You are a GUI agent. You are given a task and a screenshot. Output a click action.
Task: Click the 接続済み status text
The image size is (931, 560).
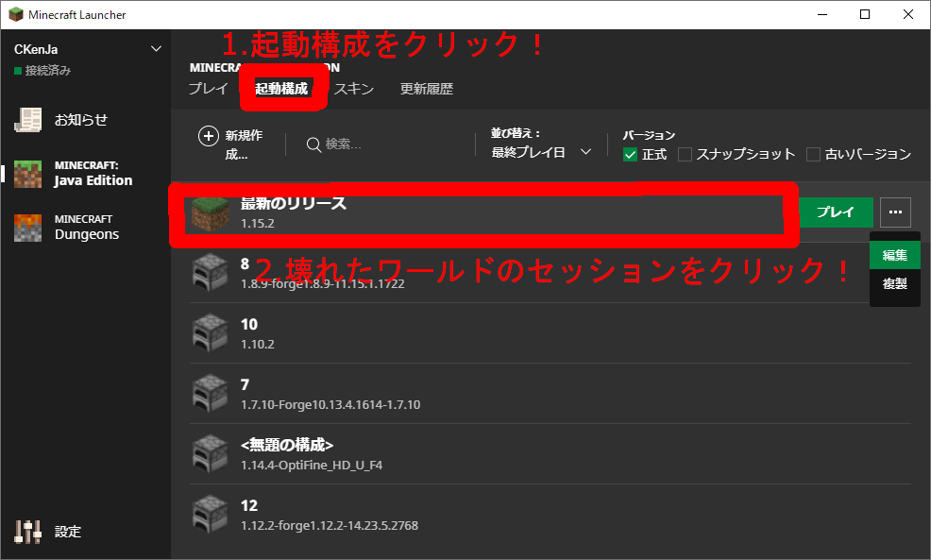tap(48, 71)
